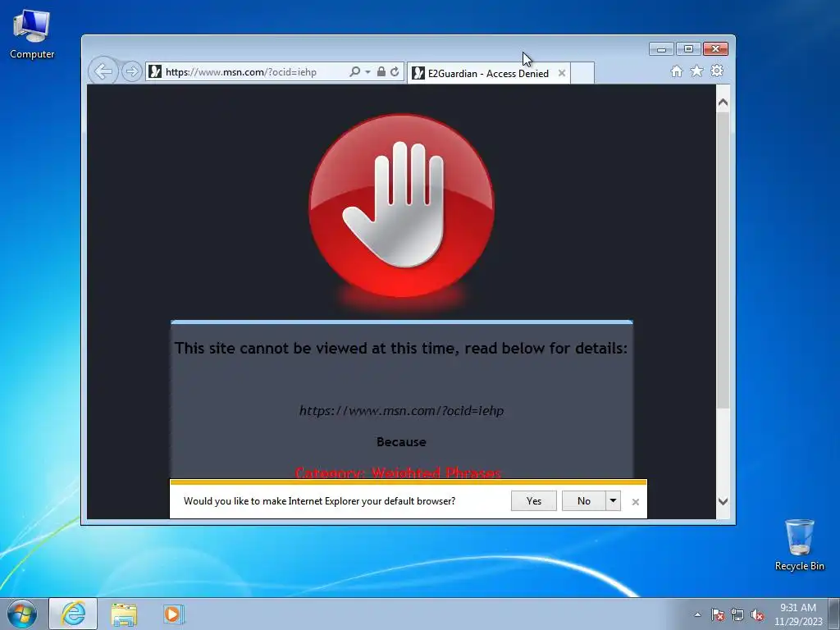This screenshot has width=840, height=630.
Task: Go to the Home page icon
Action: (x=677, y=71)
